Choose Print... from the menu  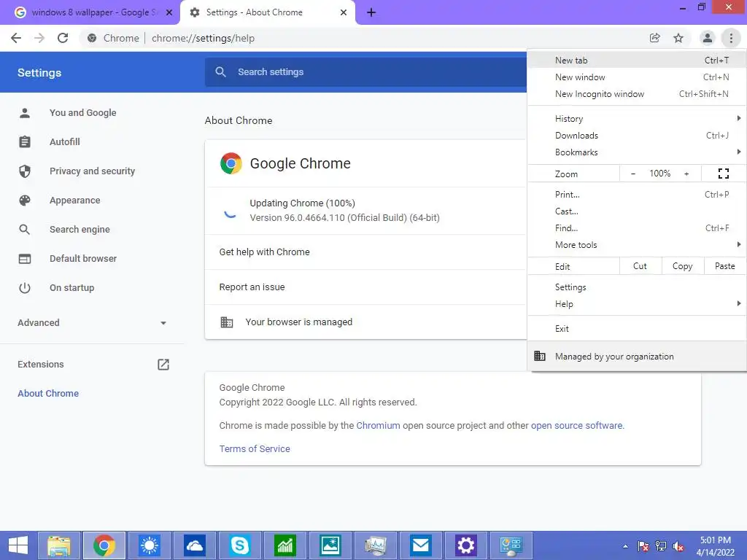(x=637, y=194)
